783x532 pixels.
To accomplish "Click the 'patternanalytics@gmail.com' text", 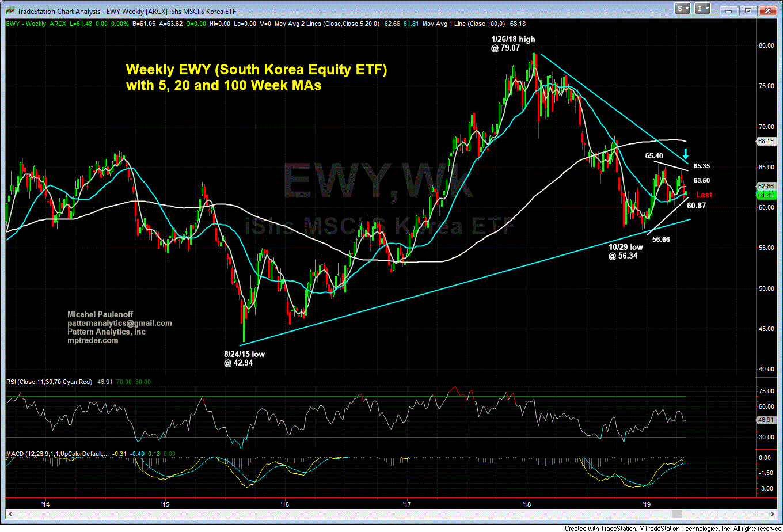I will pos(119,324).
